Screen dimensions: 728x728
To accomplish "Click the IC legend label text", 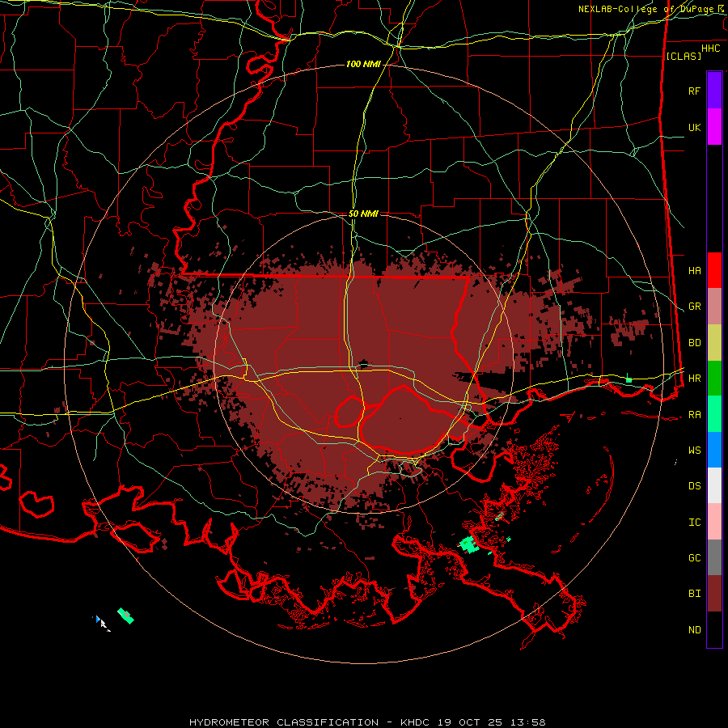I will tap(695, 523).
